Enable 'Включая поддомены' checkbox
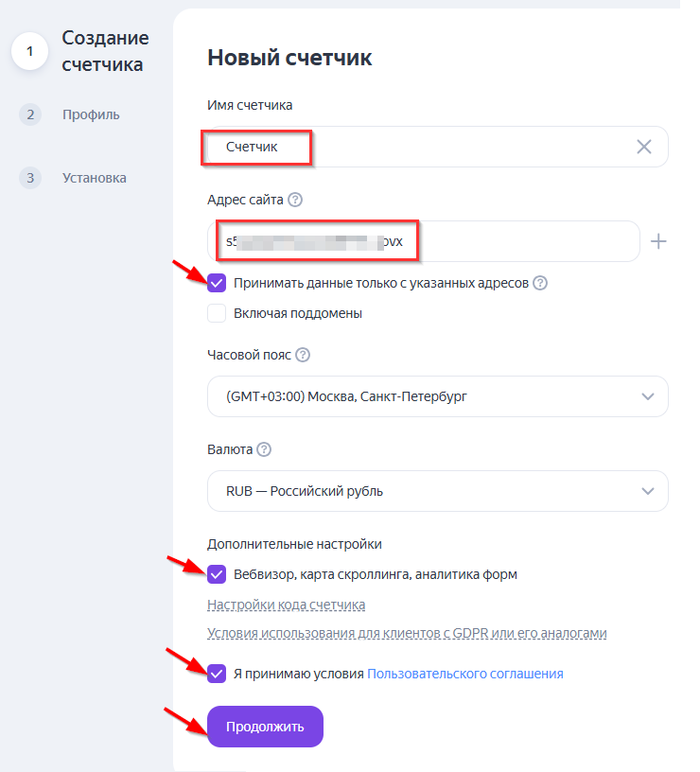The width and height of the screenshot is (700, 772). pyautogui.click(x=218, y=313)
